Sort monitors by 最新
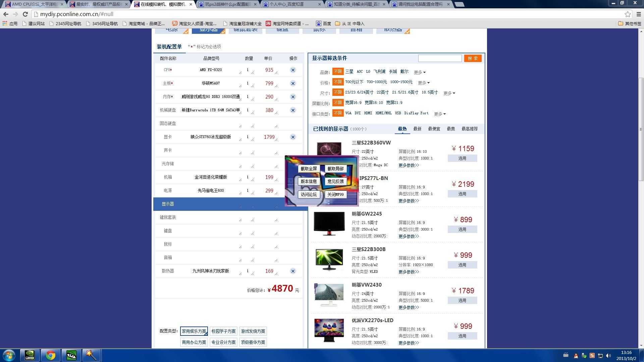Image resolution: width=644 pixels, height=362 pixels. (x=417, y=129)
